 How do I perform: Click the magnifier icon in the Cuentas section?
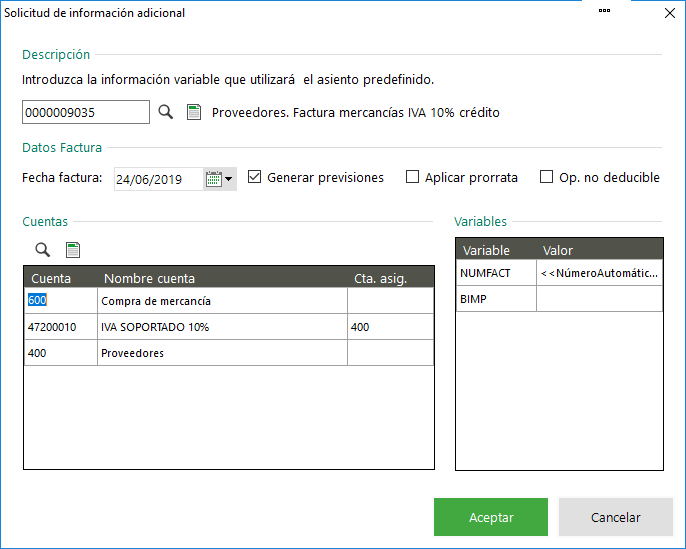[x=42, y=250]
